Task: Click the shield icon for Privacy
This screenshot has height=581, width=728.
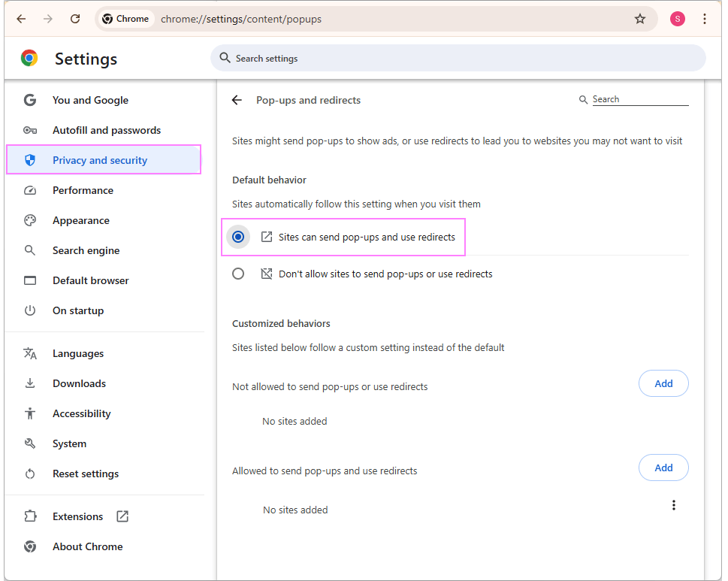Action: pyautogui.click(x=30, y=160)
